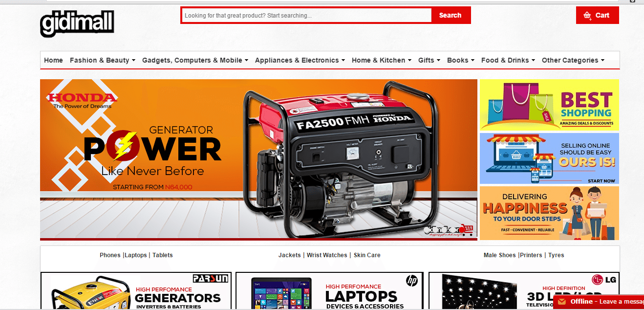Open the Male Shoes category link
The width and height of the screenshot is (644, 310).
coord(500,255)
